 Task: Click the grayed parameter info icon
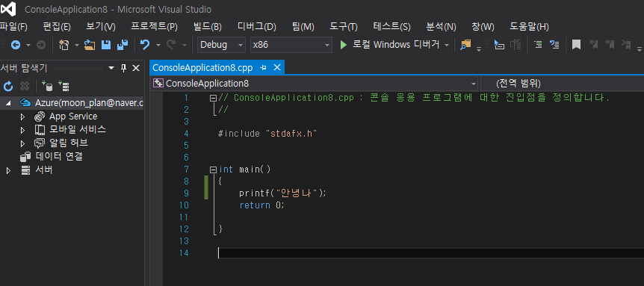pos(515,45)
